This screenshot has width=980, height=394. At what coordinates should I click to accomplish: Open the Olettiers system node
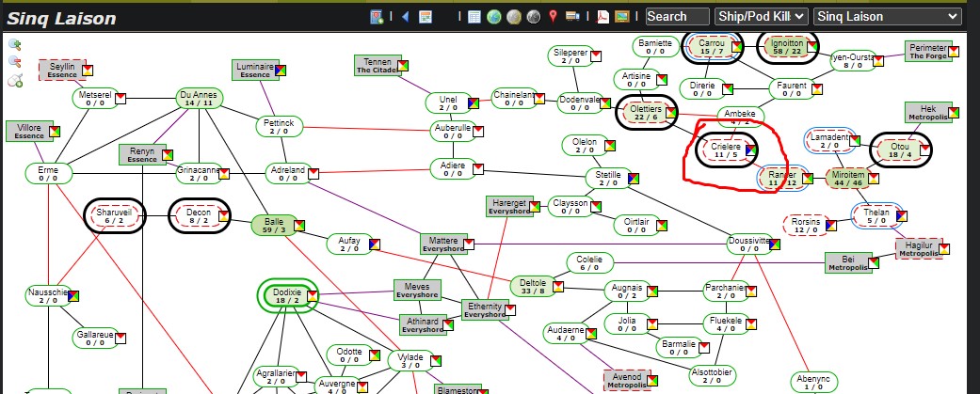pos(645,113)
